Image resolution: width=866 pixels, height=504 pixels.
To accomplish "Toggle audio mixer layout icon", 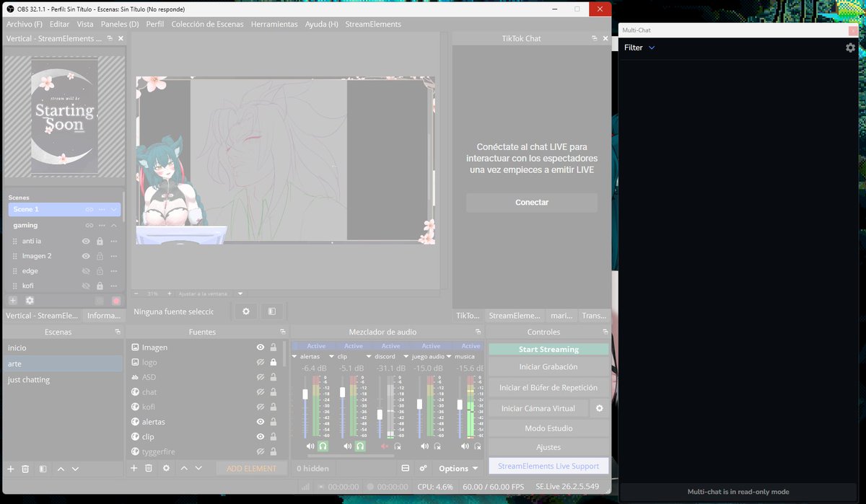I will [x=406, y=469].
